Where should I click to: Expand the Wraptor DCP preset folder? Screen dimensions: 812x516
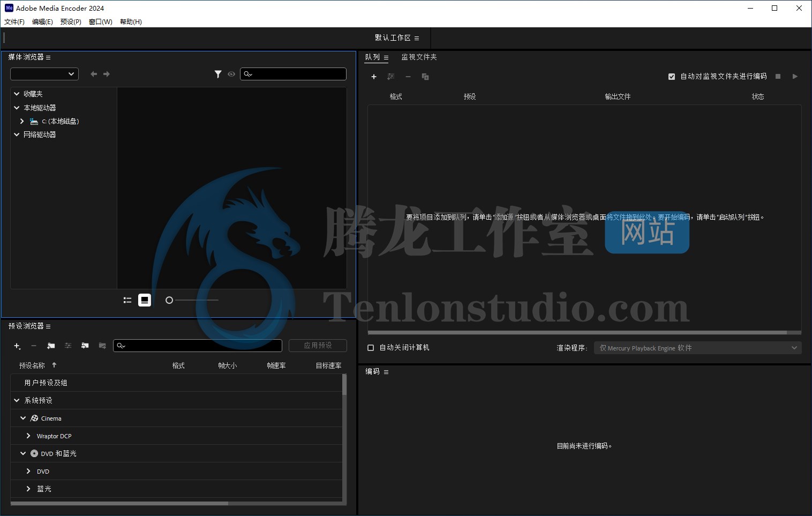[28, 436]
